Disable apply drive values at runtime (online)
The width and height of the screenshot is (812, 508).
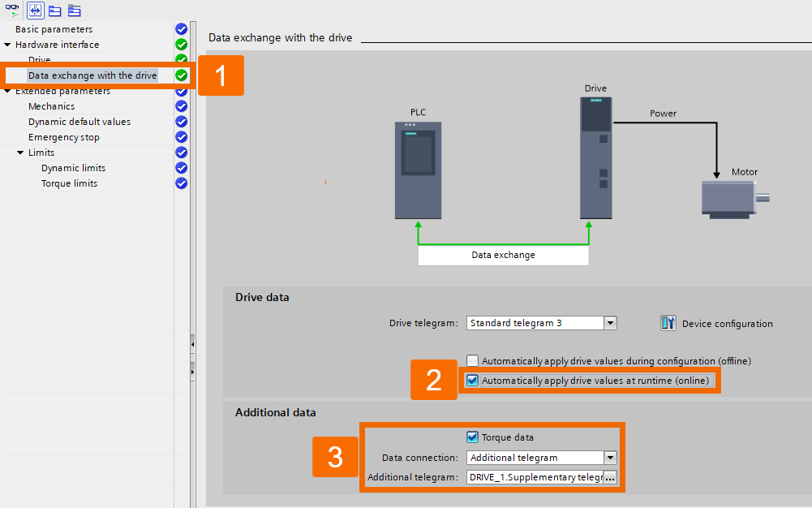(x=471, y=380)
